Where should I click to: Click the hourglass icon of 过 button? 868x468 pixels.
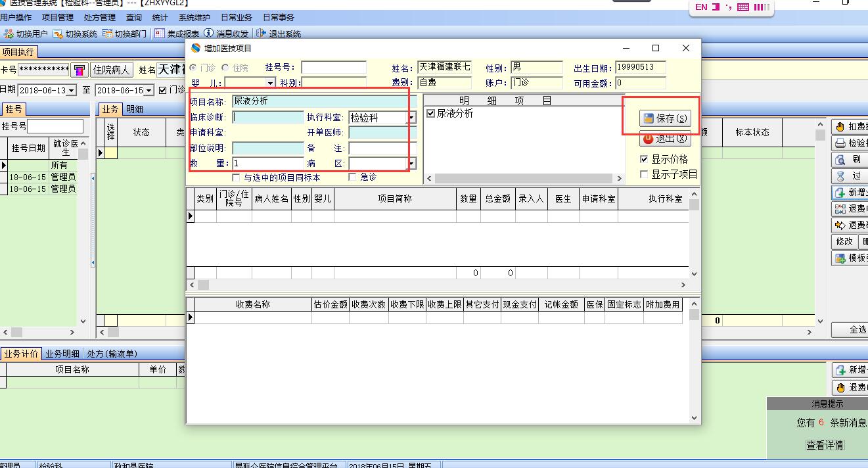click(x=840, y=176)
